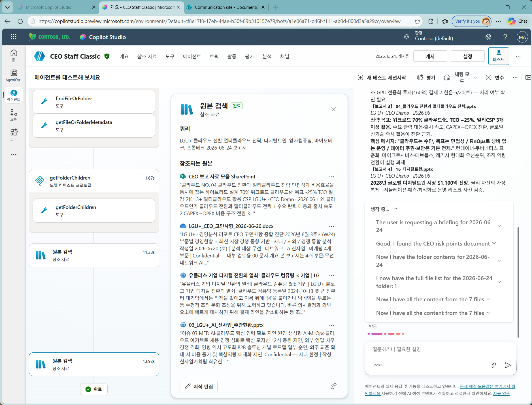Expand 'Good, I found the CEO risk points' thought

pos(494,243)
